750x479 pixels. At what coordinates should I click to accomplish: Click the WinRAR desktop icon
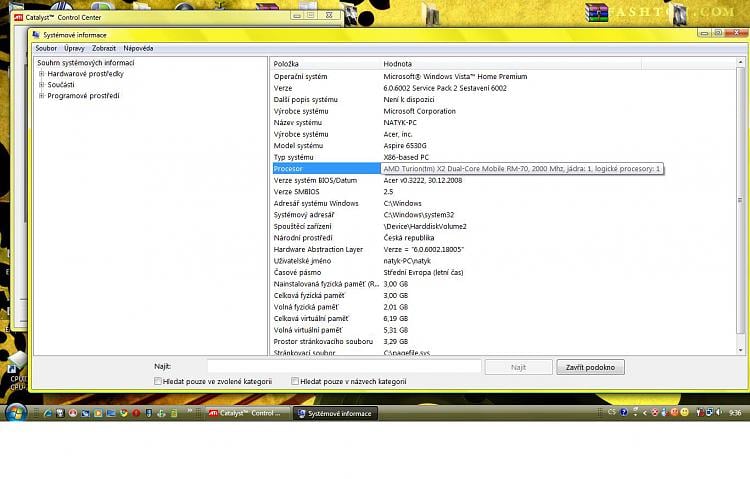click(596, 12)
